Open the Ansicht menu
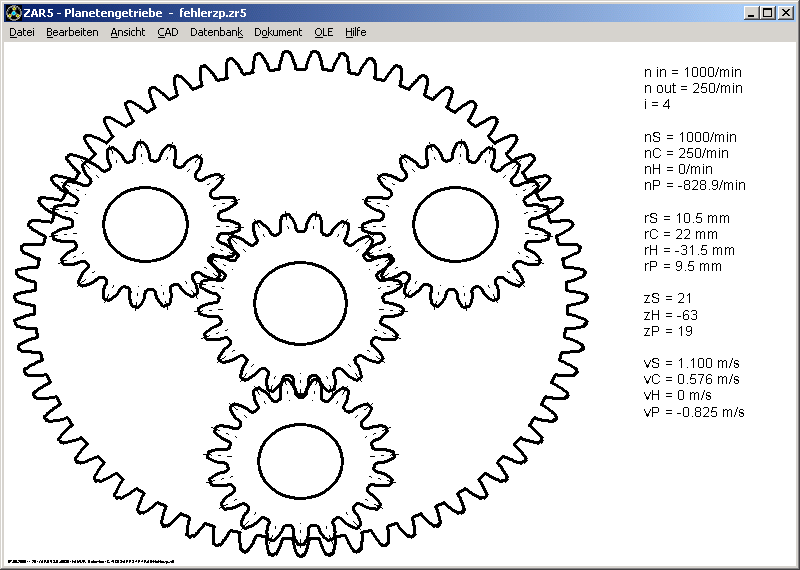800x570 pixels. [x=128, y=32]
